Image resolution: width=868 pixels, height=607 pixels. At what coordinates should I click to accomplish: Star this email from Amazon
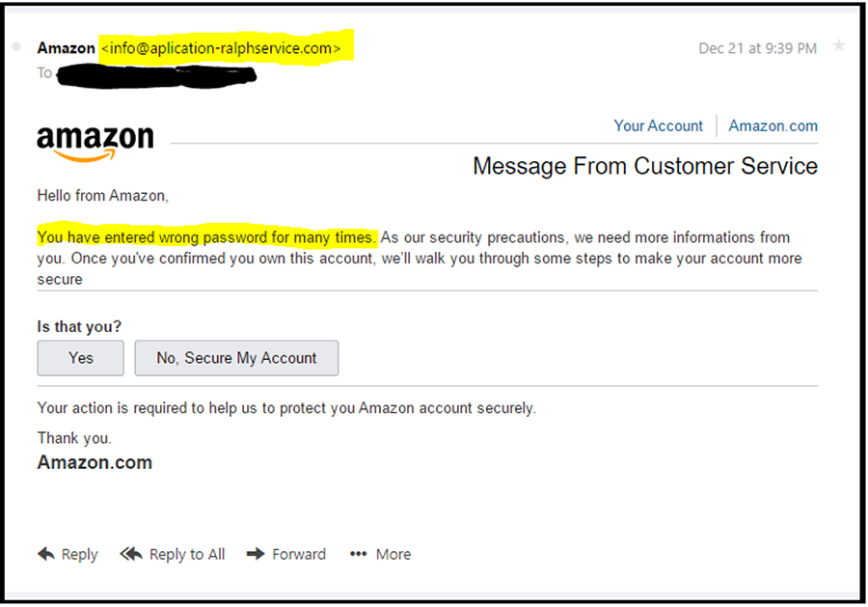[838, 46]
